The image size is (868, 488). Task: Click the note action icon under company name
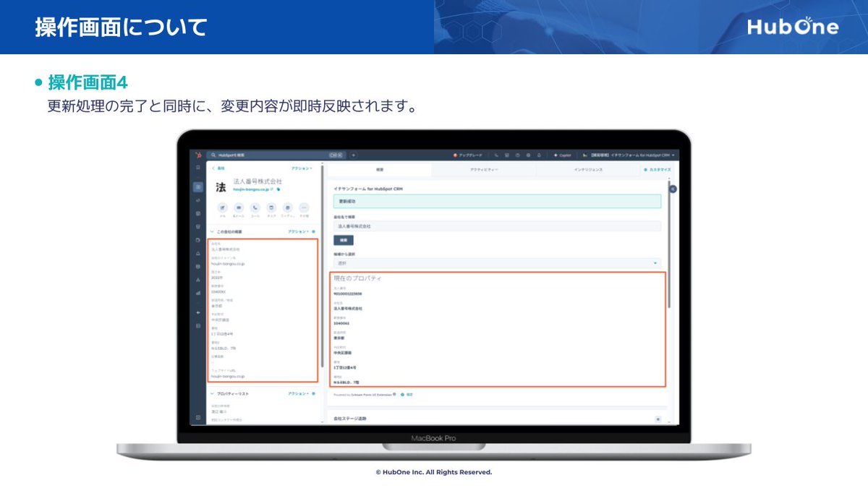(x=223, y=207)
